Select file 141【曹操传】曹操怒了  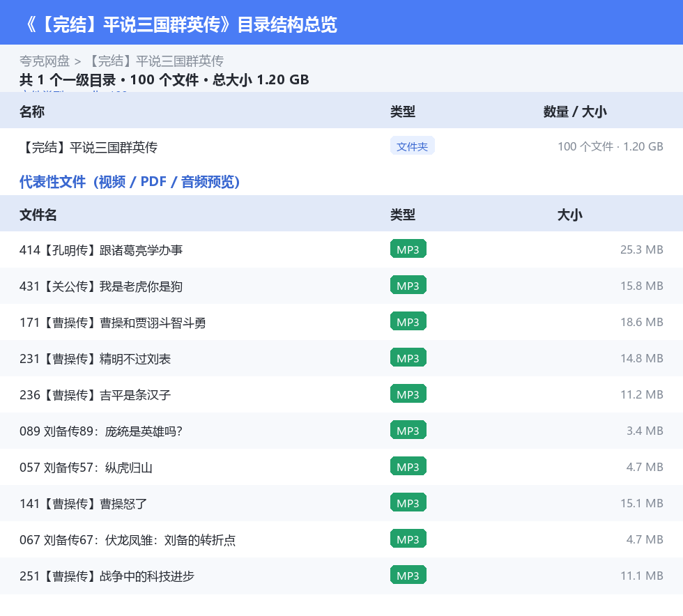point(83,504)
